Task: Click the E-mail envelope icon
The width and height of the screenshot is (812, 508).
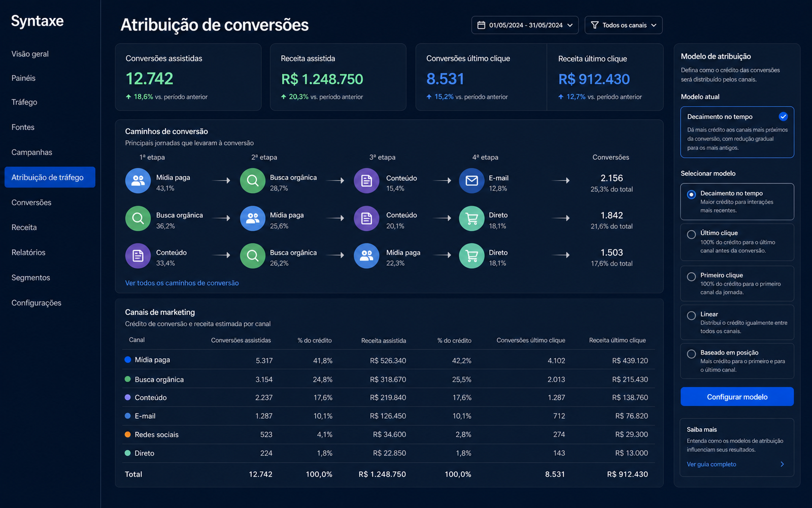Action: (471, 181)
